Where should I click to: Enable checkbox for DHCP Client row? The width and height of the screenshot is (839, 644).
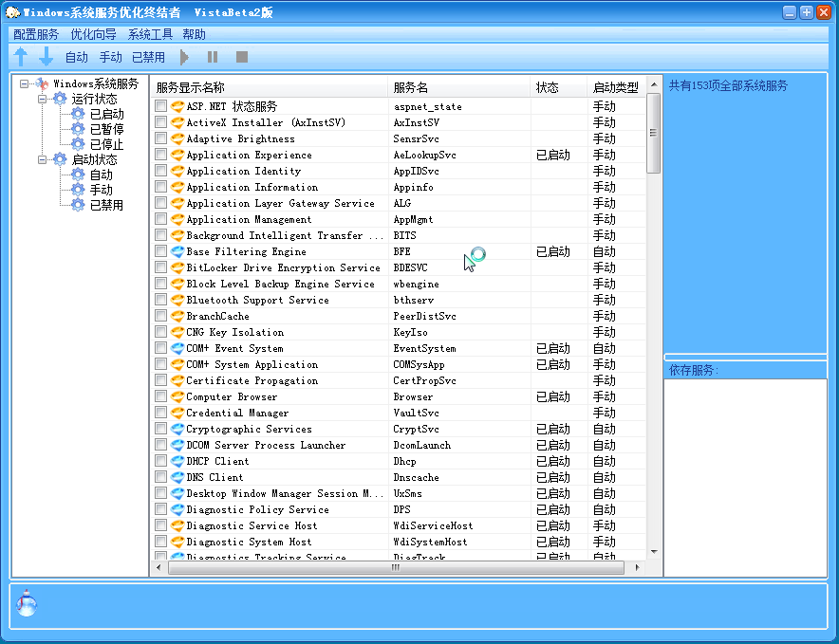click(161, 462)
